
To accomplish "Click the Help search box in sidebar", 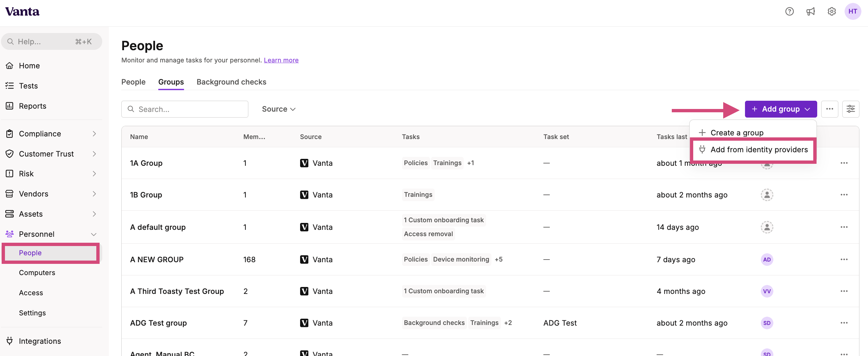I will 51,42.
